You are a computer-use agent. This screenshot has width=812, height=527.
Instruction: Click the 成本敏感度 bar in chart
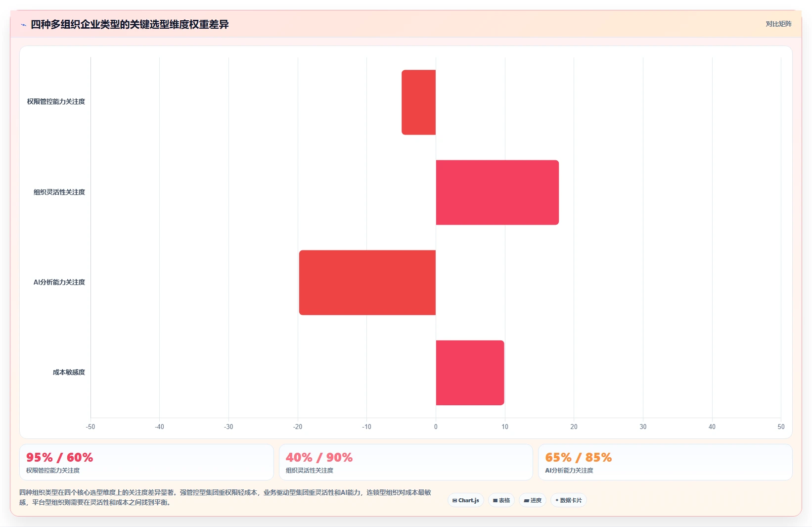470,373
